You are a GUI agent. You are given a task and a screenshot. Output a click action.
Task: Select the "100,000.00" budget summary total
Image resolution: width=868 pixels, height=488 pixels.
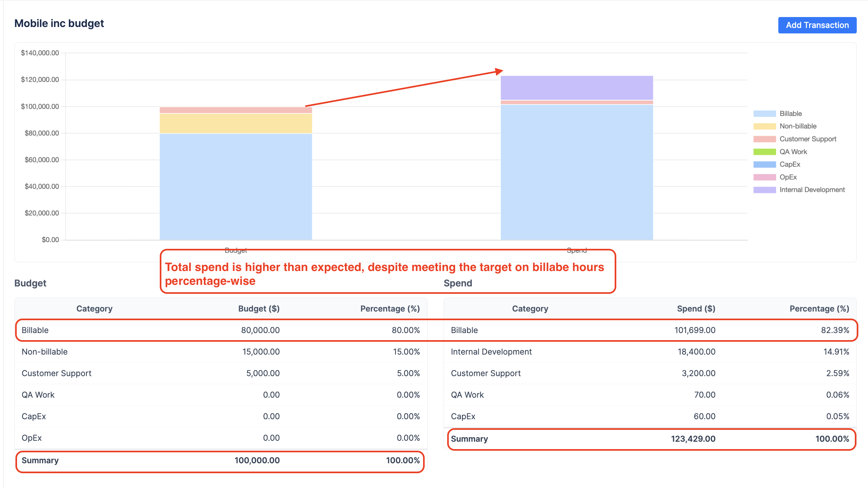click(x=257, y=461)
